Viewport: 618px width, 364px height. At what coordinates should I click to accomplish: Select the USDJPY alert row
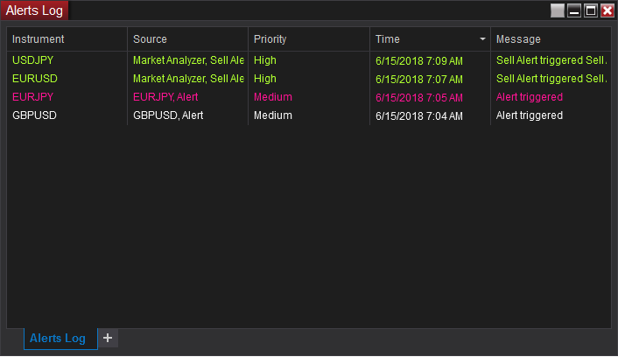pyautogui.click(x=33, y=61)
